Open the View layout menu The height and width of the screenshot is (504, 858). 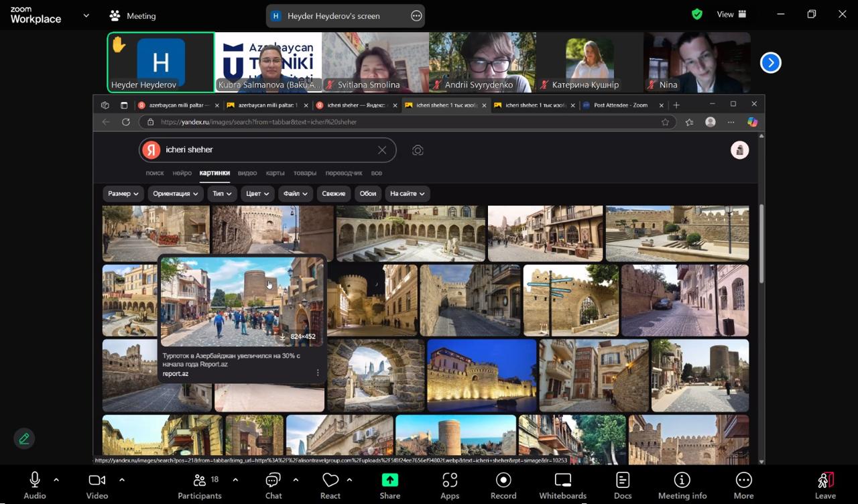pyautogui.click(x=731, y=14)
